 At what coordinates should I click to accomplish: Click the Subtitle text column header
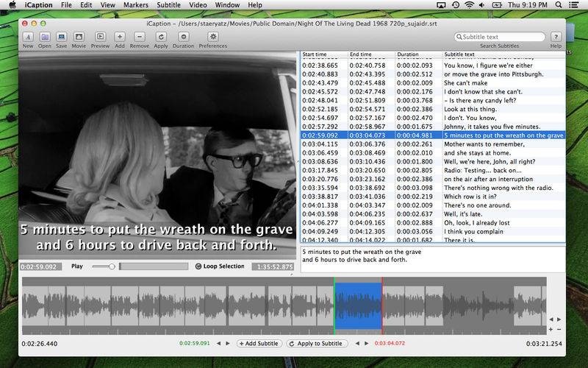tap(504, 54)
